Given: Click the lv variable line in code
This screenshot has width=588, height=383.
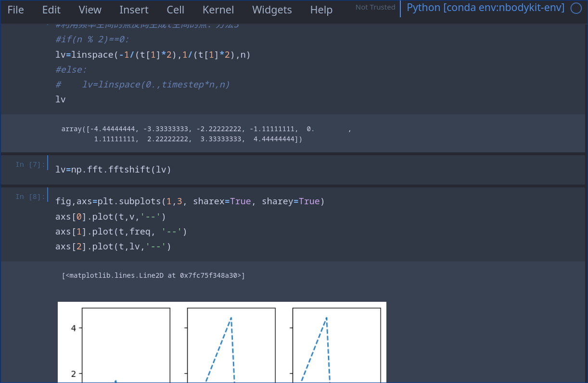Looking at the screenshot, I should point(60,99).
